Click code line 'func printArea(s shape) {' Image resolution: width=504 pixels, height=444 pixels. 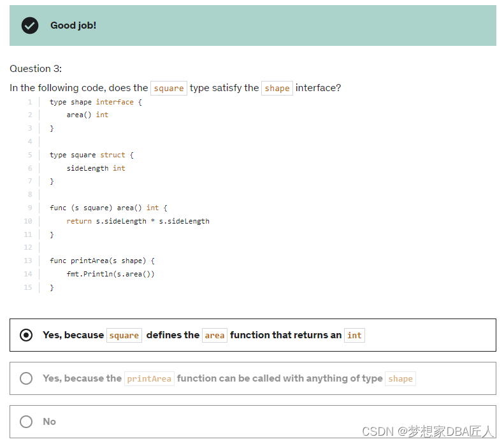coord(102,261)
